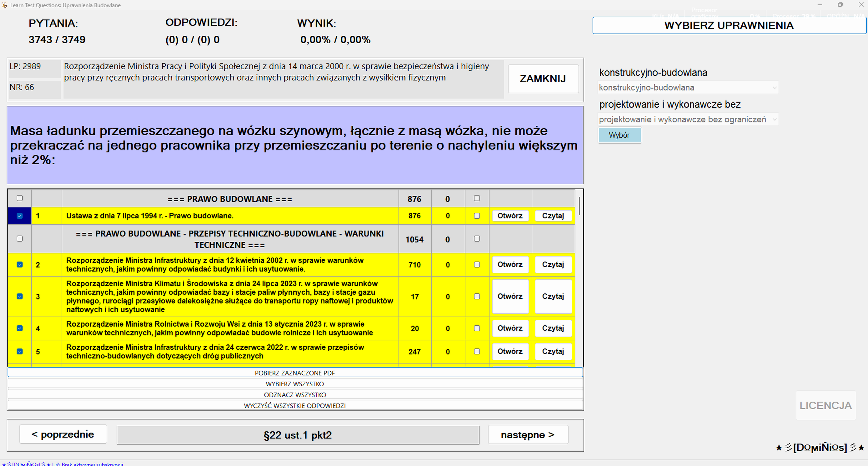
Task: Open projektowanie i wykonawcze bez ograniczeń dropdown
Action: [x=687, y=119]
